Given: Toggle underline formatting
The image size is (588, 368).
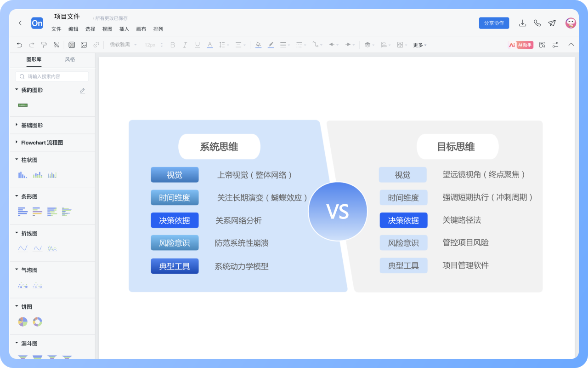Looking at the screenshot, I should 197,45.
